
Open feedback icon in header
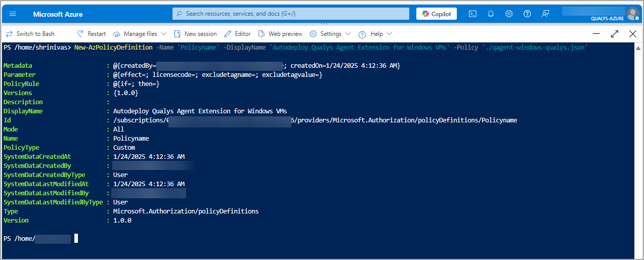[545, 14]
